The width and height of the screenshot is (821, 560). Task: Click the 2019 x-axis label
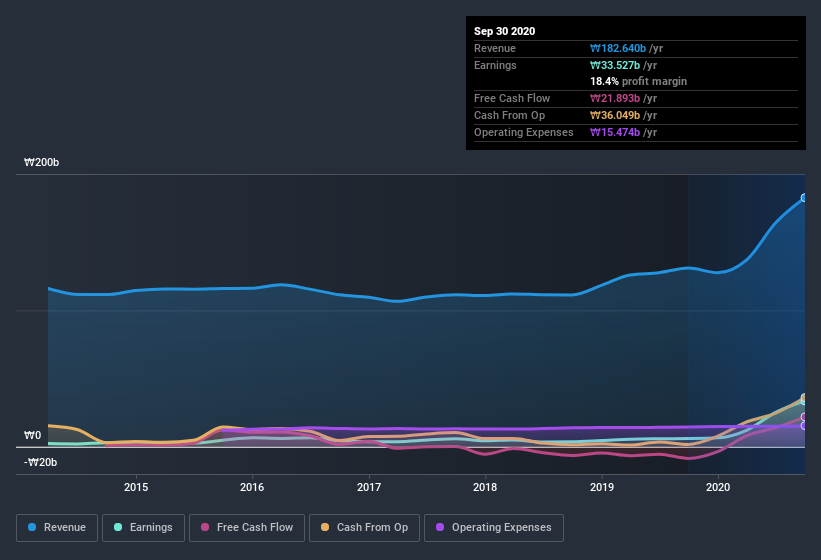602,487
